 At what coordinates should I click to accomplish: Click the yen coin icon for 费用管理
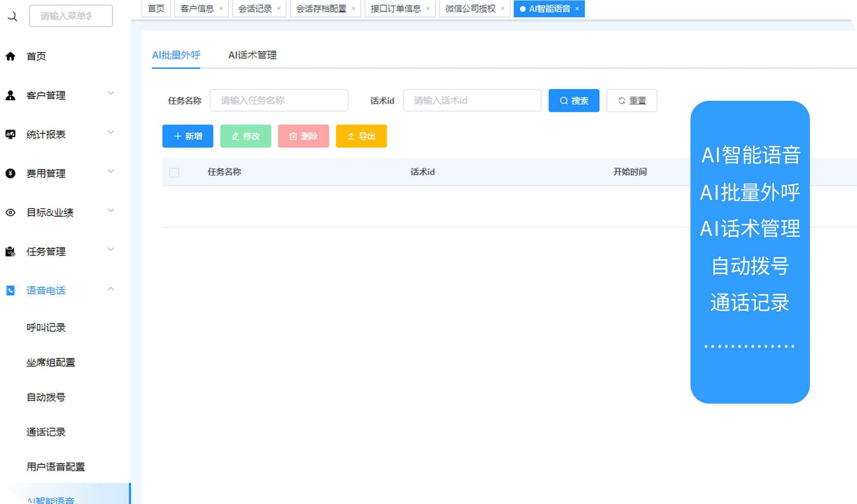tap(10, 174)
